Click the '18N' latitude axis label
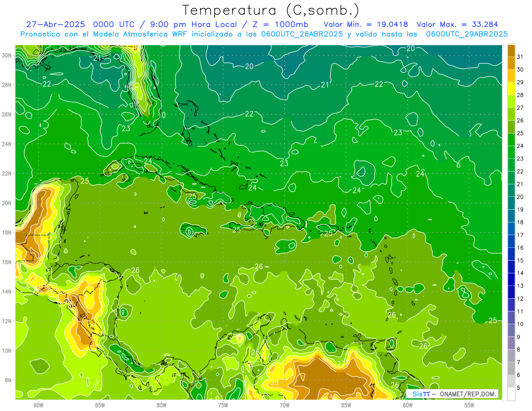This screenshot has height=411, width=532. (7, 232)
